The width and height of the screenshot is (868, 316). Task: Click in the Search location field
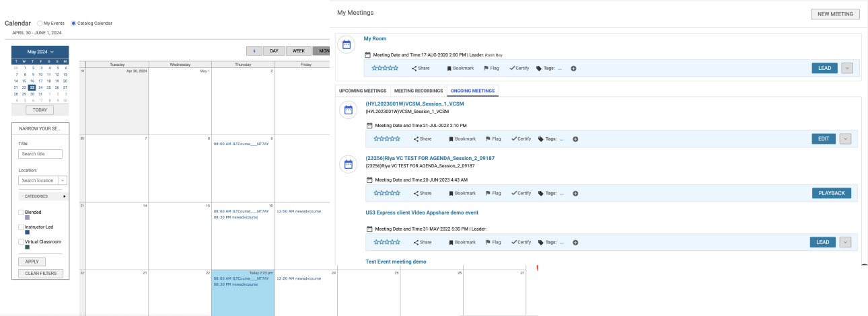(38, 180)
